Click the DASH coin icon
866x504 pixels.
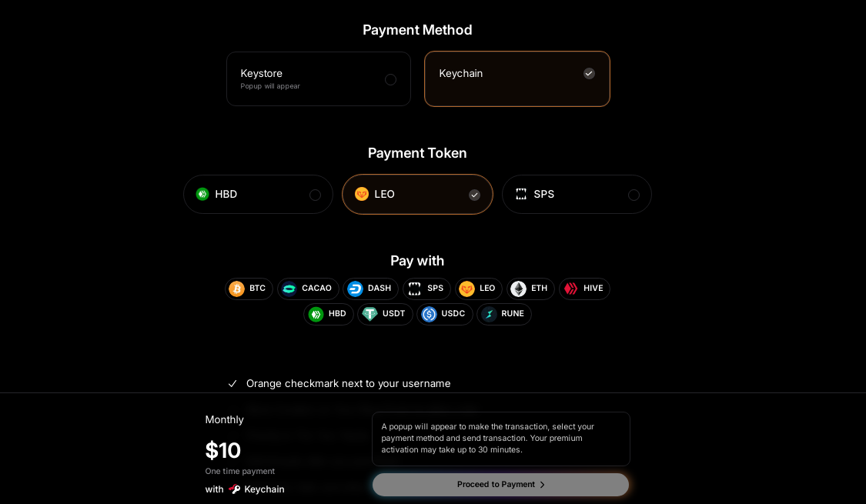pyautogui.click(x=355, y=289)
